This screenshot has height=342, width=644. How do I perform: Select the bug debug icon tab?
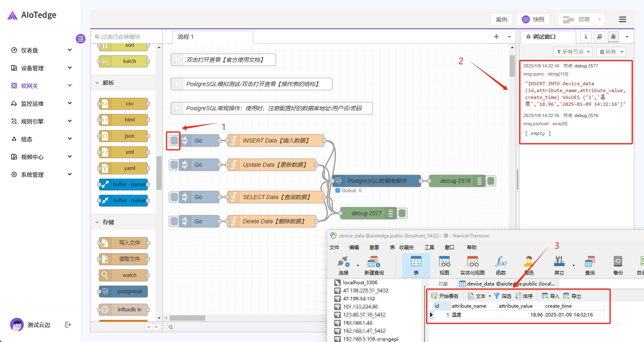[613, 37]
